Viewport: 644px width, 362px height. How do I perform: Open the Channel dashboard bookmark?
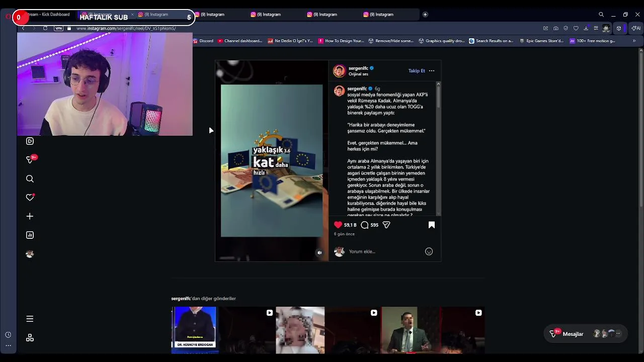(239, 41)
